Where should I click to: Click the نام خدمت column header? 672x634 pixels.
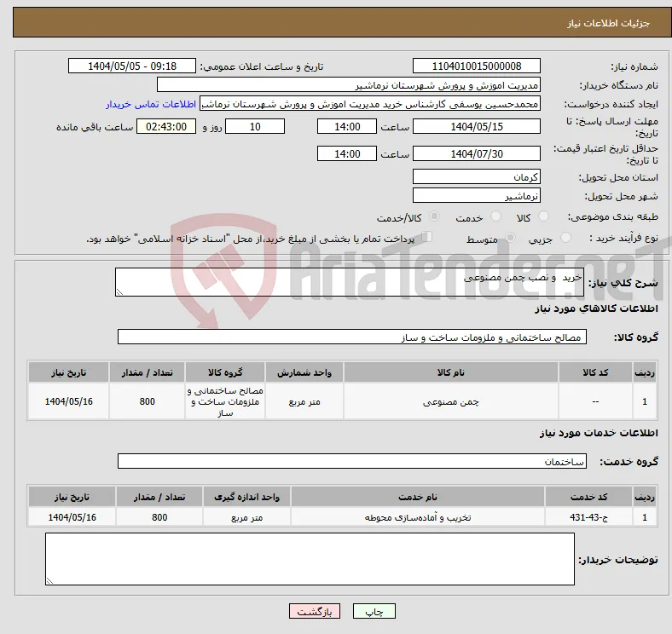418,497
